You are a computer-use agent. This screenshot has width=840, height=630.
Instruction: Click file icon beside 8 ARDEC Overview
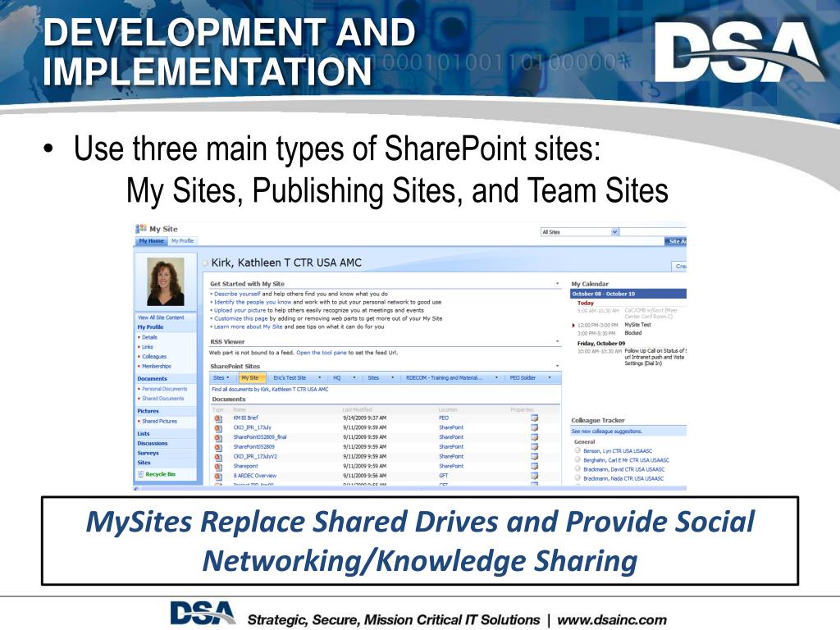coord(218,477)
